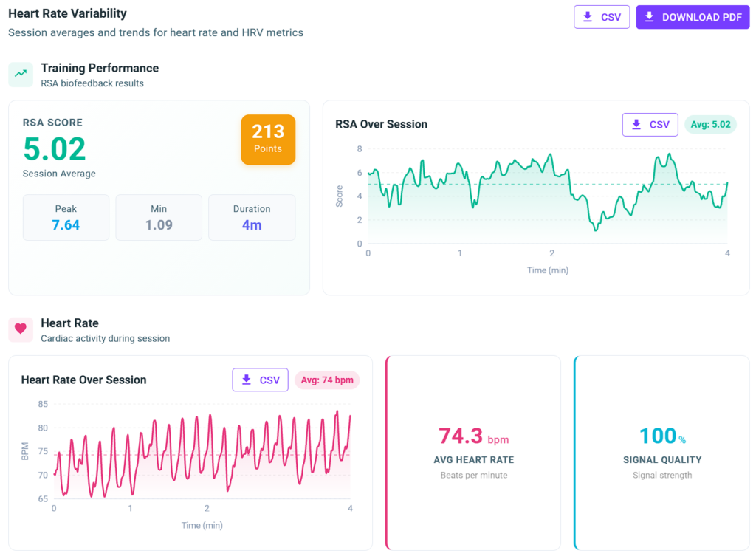This screenshot has width=756, height=559.
Task: Click the pink heart rate line chart area
Action: click(x=202, y=451)
